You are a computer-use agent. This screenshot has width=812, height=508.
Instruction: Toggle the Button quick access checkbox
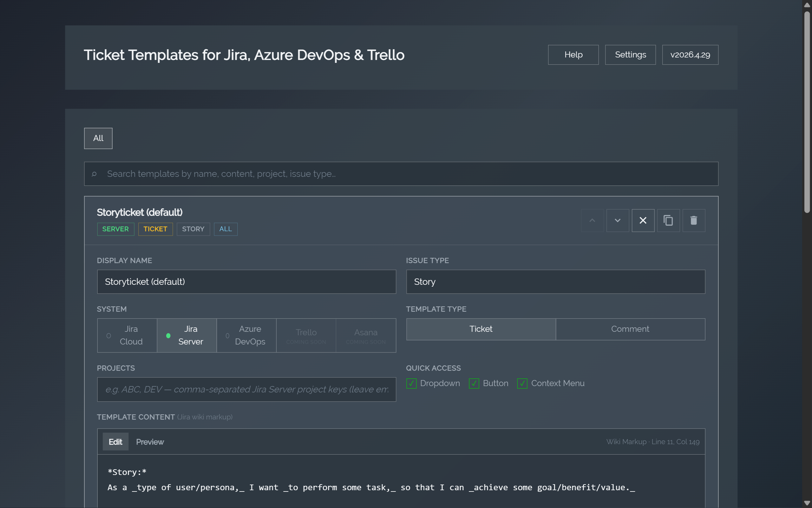[x=474, y=383]
